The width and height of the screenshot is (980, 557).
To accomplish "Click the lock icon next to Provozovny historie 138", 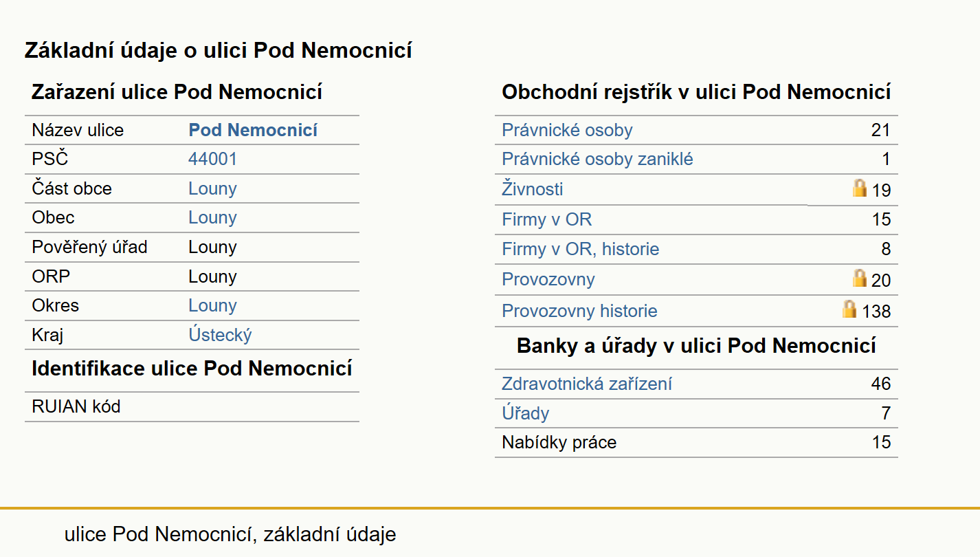I will (850, 309).
